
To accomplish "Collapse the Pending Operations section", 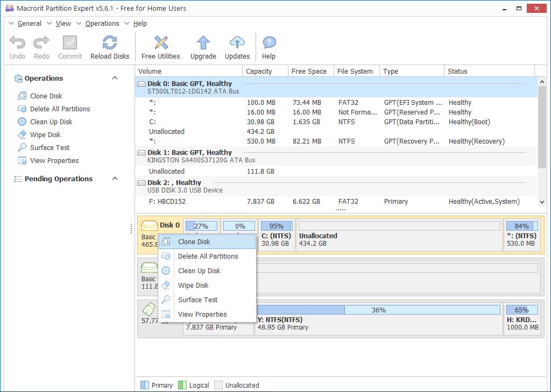I will point(115,179).
